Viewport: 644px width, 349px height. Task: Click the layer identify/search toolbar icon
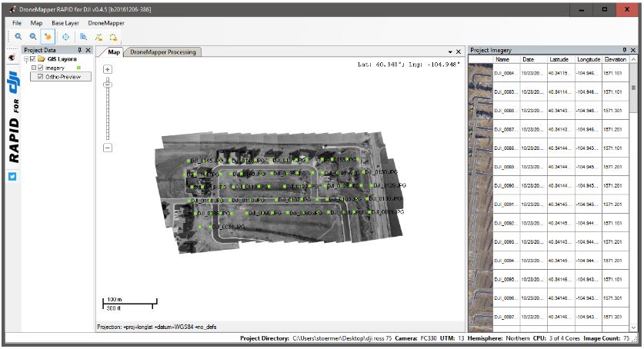tap(83, 37)
